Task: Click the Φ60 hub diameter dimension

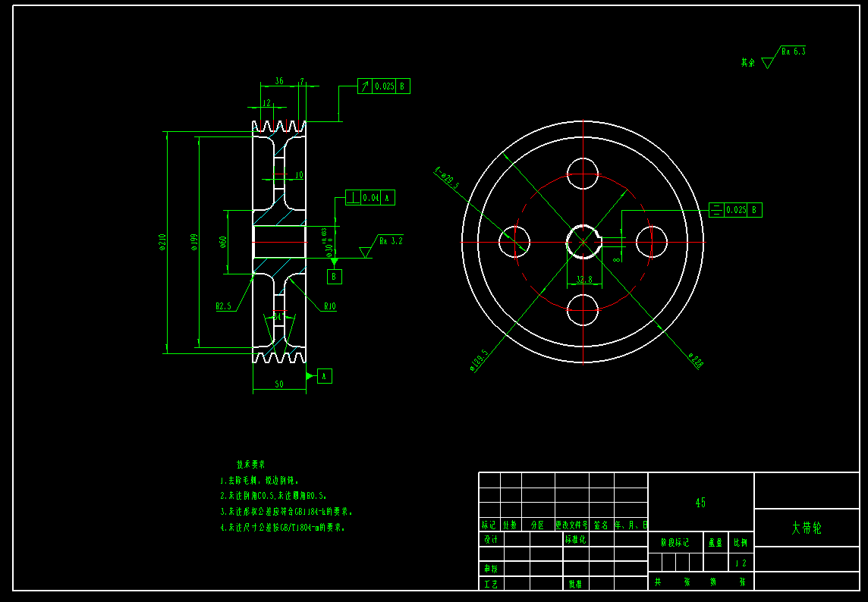Action: point(223,242)
